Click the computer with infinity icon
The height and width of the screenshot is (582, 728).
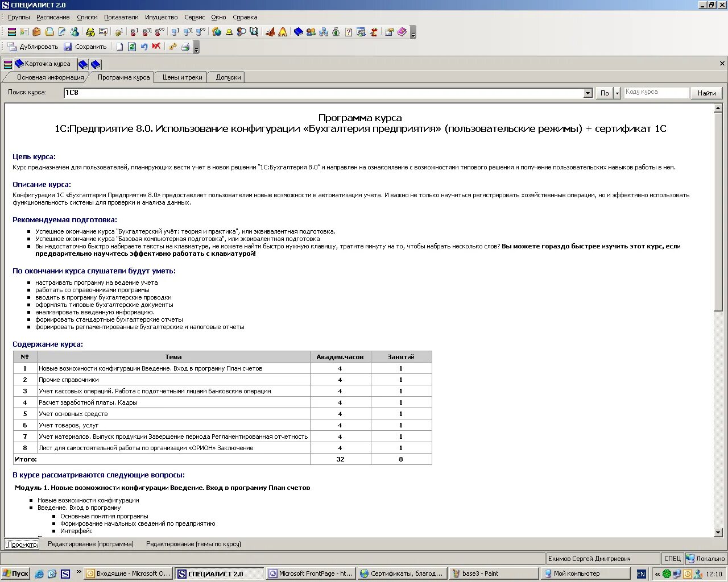click(x=201, y=32)
